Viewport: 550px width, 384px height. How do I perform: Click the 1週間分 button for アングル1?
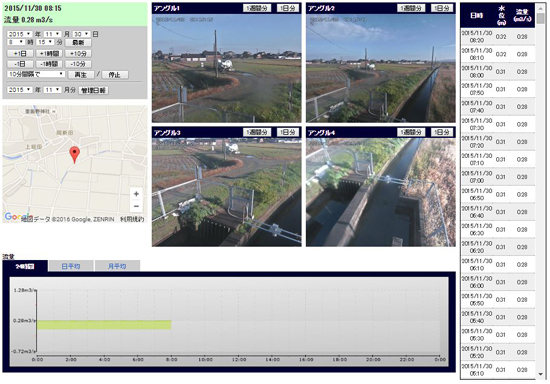(257, 8)
